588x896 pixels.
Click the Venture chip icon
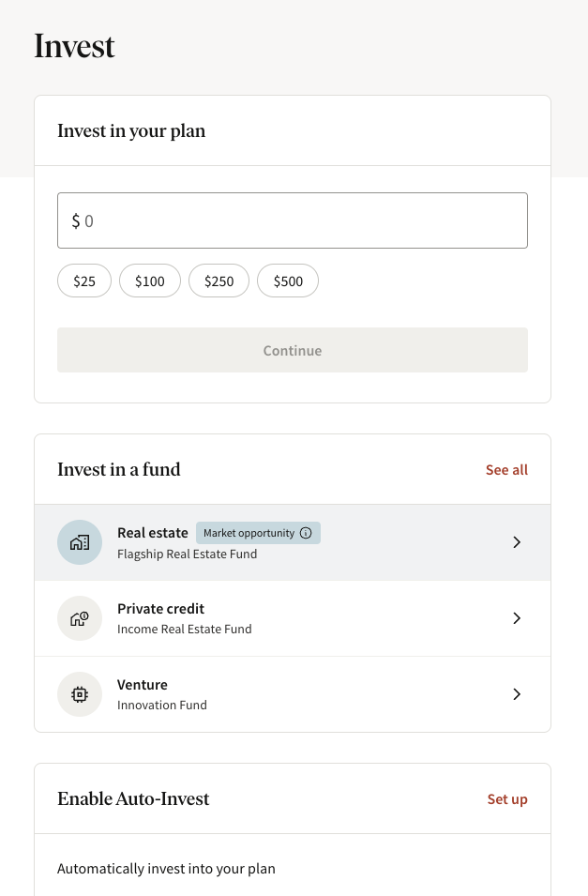click(x=80, y=694)
